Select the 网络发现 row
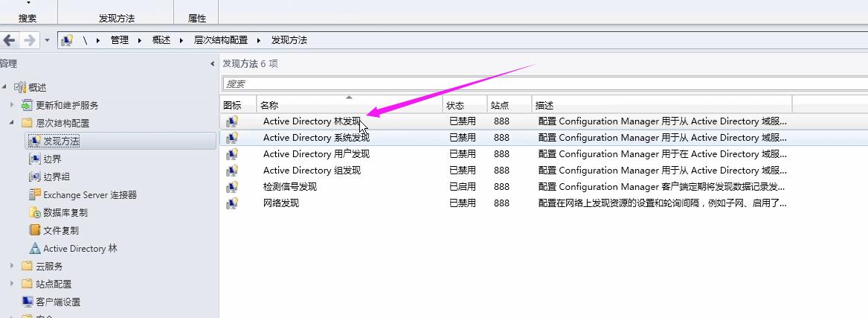 [x=544, y=203]
